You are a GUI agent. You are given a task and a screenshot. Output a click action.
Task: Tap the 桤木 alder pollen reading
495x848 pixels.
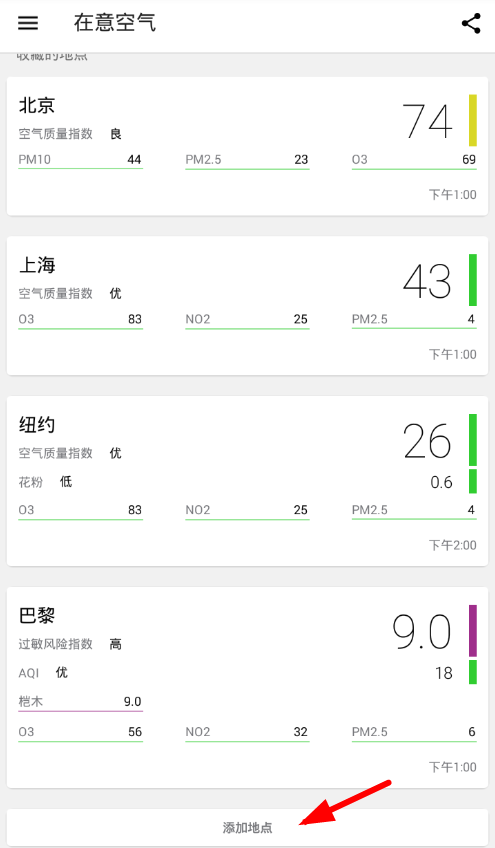(80, 703)
